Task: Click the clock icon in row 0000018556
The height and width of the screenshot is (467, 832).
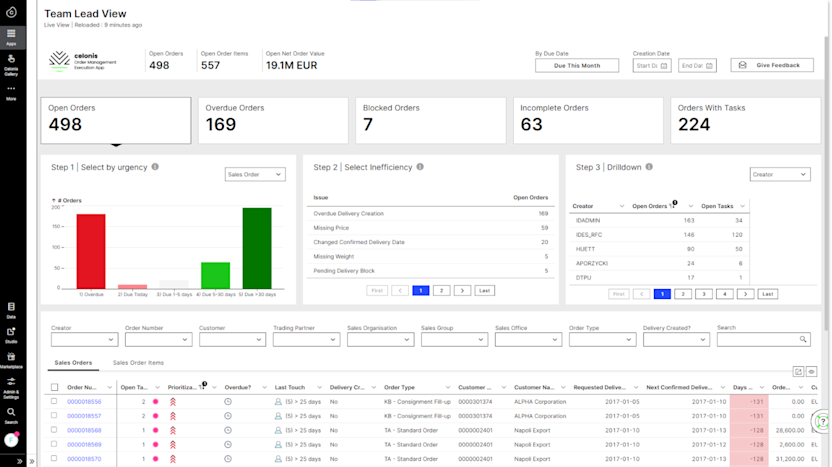Action: [228, 402]
